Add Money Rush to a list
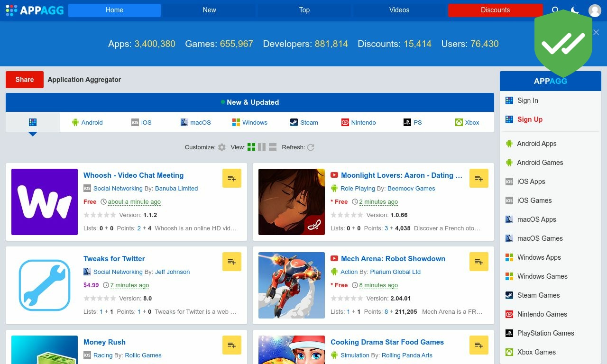The width and height of the screenshot is (607, 364). click(x=232, y=345)
